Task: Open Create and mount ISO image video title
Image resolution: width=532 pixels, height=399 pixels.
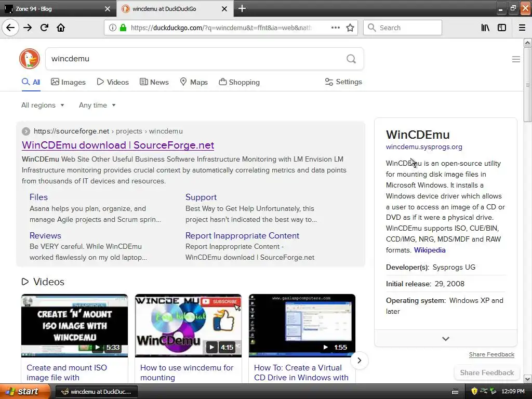Action: coord(66,373)
